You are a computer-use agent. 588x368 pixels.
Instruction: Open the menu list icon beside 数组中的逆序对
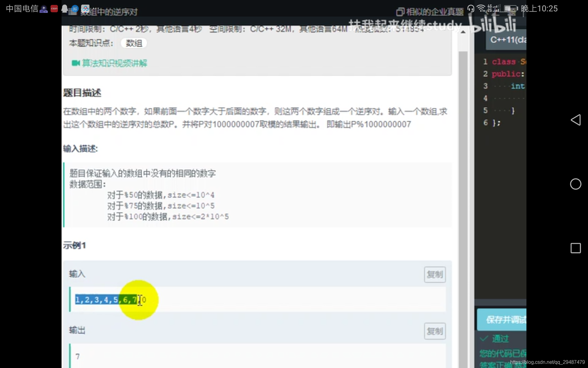73,12
